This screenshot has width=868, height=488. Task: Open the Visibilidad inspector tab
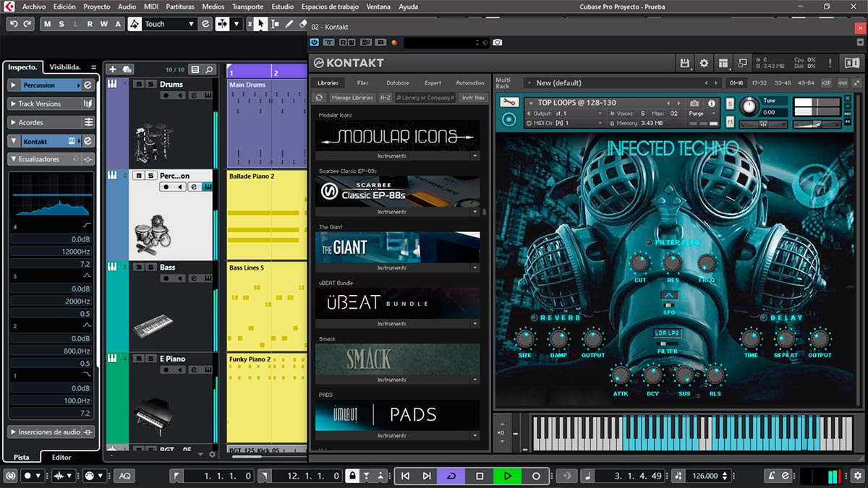(x=65, y=67)
